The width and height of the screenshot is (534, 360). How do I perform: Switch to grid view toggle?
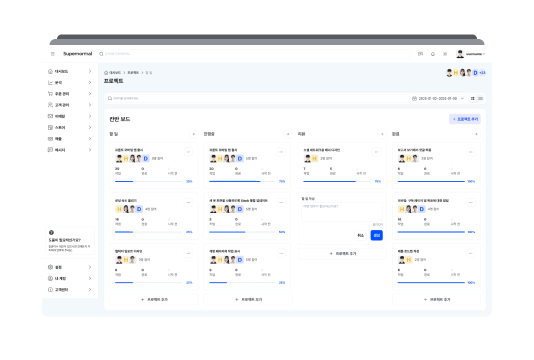pyautogui.click(x=473, y=98)
